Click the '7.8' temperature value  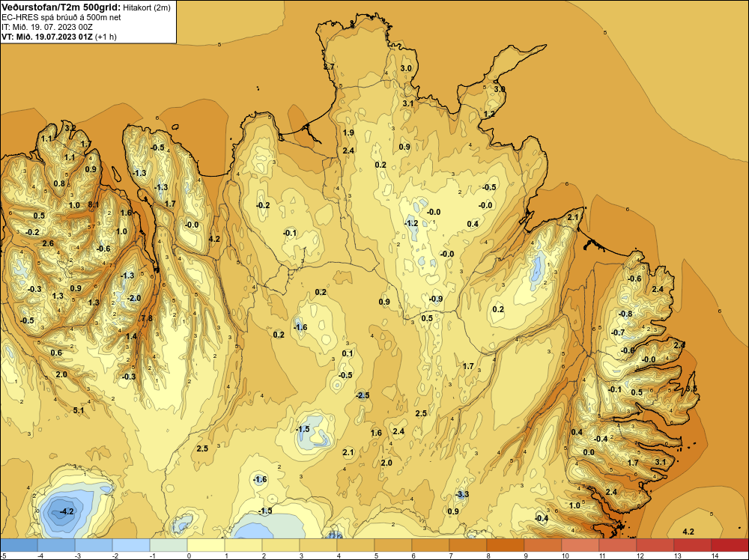coord(147,318)
